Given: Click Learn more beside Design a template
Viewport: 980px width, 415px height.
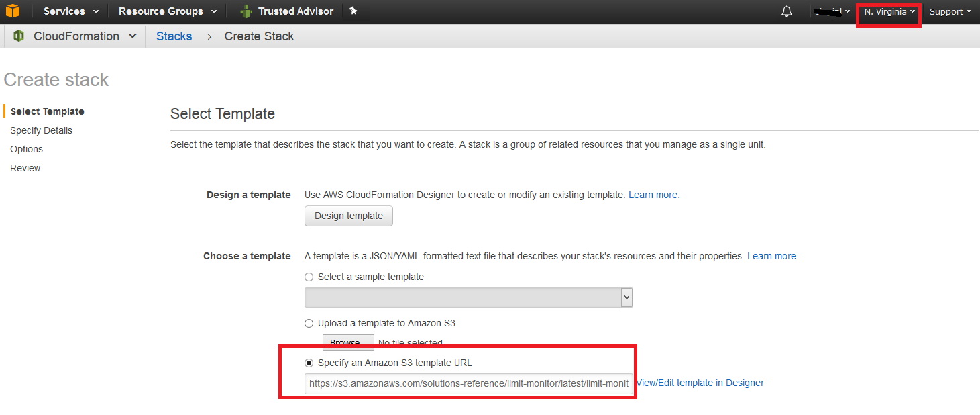Looking at the screenshot, I should tap(654, 195).
